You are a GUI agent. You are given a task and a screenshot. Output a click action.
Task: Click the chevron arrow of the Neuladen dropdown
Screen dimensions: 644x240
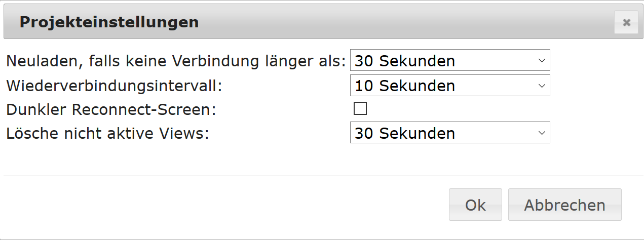542,61
